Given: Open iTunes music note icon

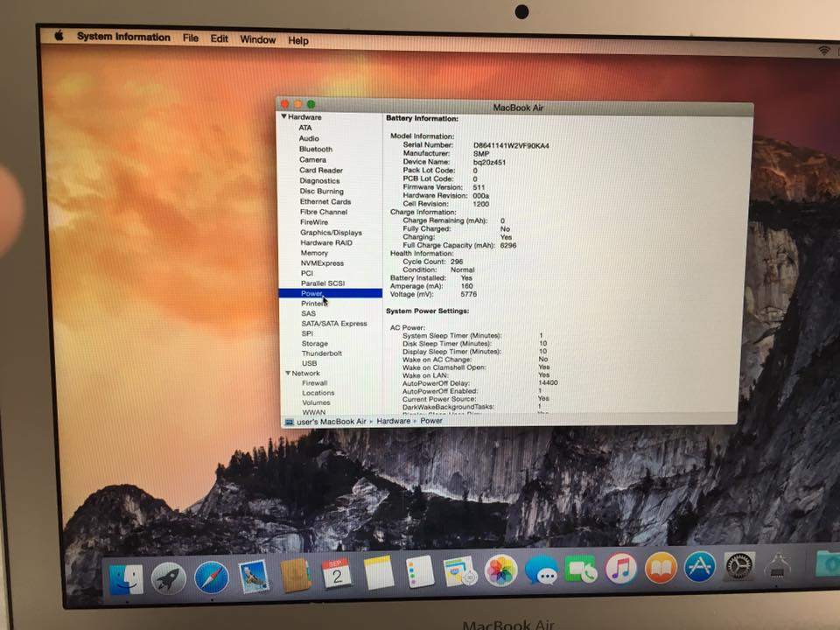Looking at the screenshot, I should coord(621,568).
